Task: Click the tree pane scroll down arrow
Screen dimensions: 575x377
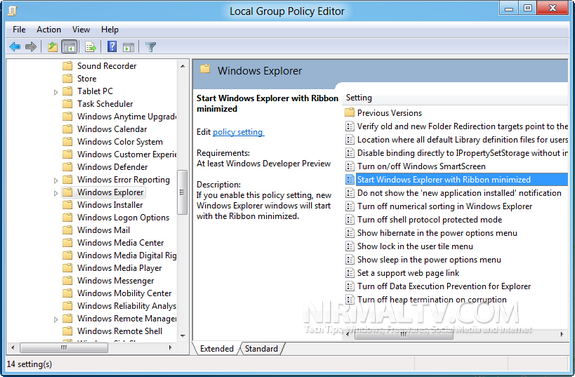Action: (183, 336)
